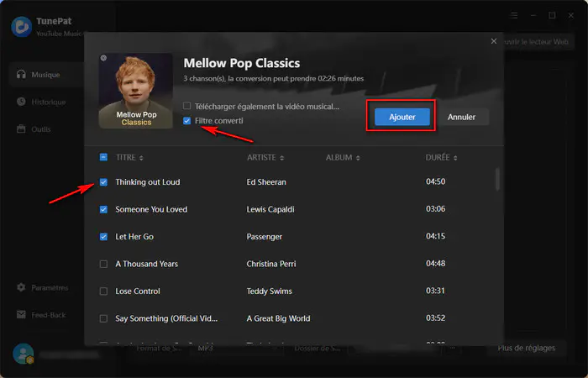Click artist name 'Teddy Swims'

[269, 291]
